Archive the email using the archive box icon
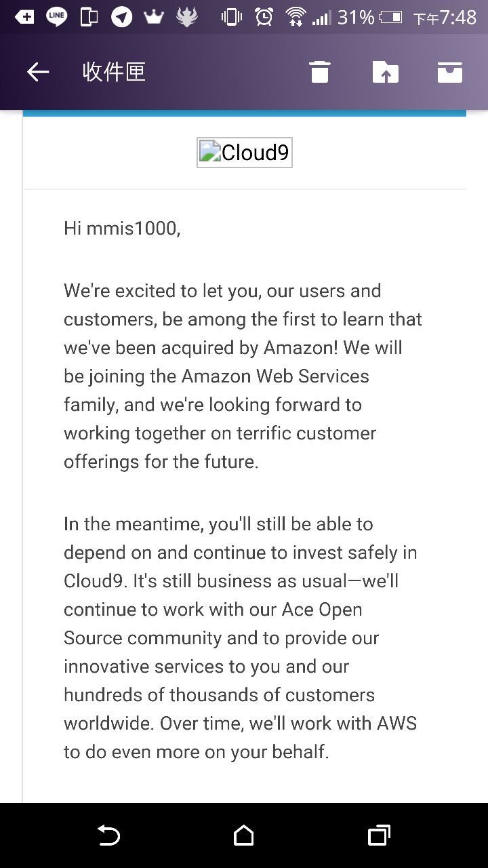Image resolution: width=488 pixels, height=868 pixels. click(449, 72)
